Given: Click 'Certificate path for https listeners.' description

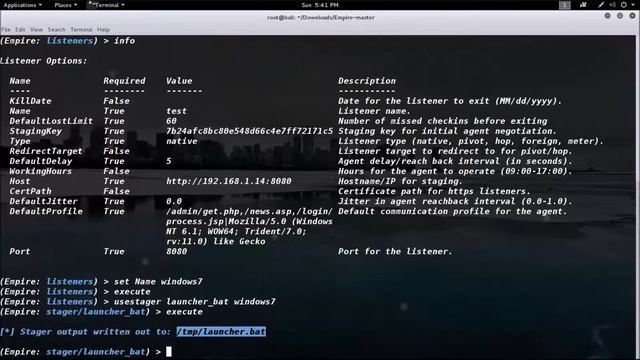Looking at the screenshot, I should (x=434, y=191).
